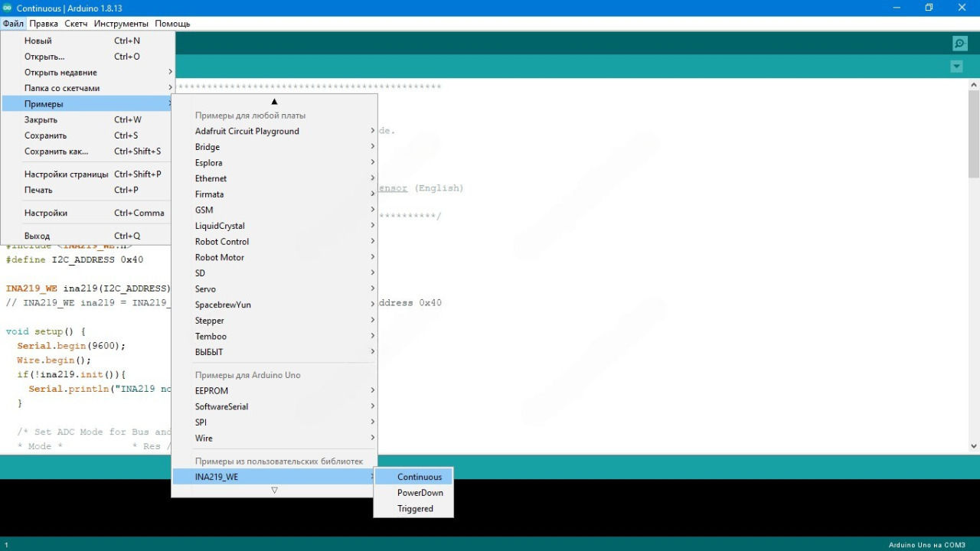980x551 pixels.
Task: Open the Continuous example sketch
Action: [419, 477]
